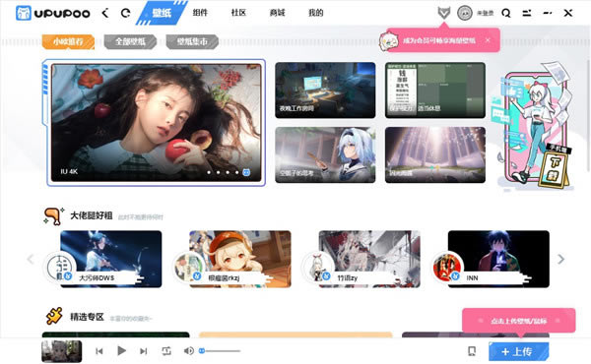Open the blue-haired anime girl wallpaper
The width and height of the screenshot is (591, 364).
325,155
